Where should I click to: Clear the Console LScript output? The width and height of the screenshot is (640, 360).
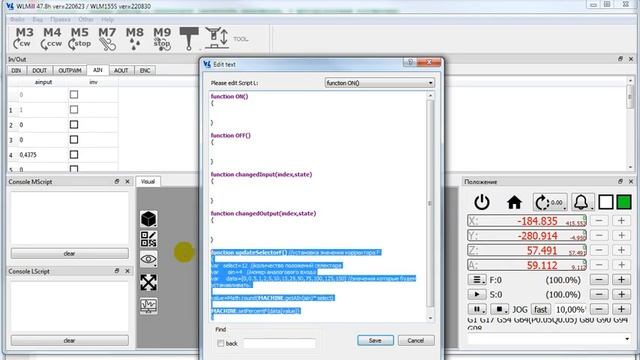pyautogui.click(x=69, y=340)
